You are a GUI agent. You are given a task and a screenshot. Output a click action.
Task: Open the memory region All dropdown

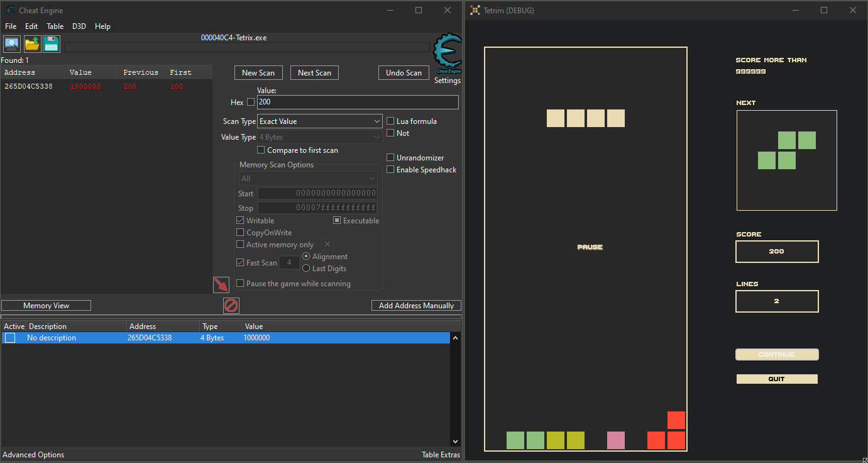pos(308,179)
